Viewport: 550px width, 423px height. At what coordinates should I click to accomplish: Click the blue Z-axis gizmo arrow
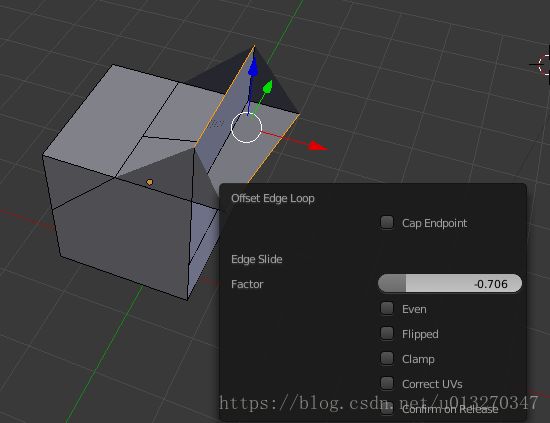[253, 67]
